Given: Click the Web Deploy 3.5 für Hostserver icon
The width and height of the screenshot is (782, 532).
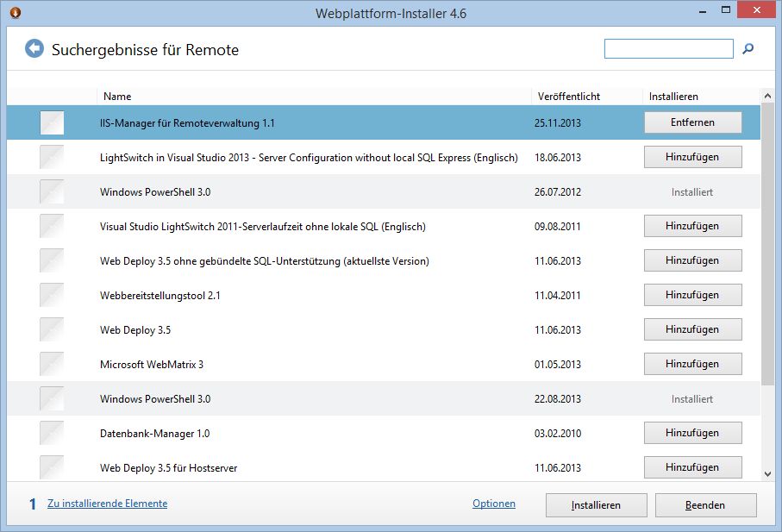Looking at the screenshot, I should (52, 467).
